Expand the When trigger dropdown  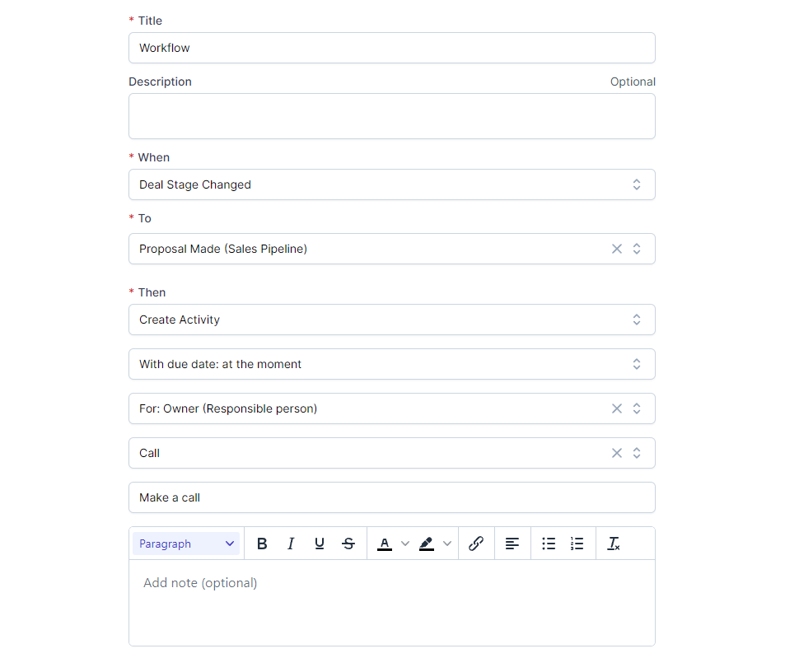point(391,184)
